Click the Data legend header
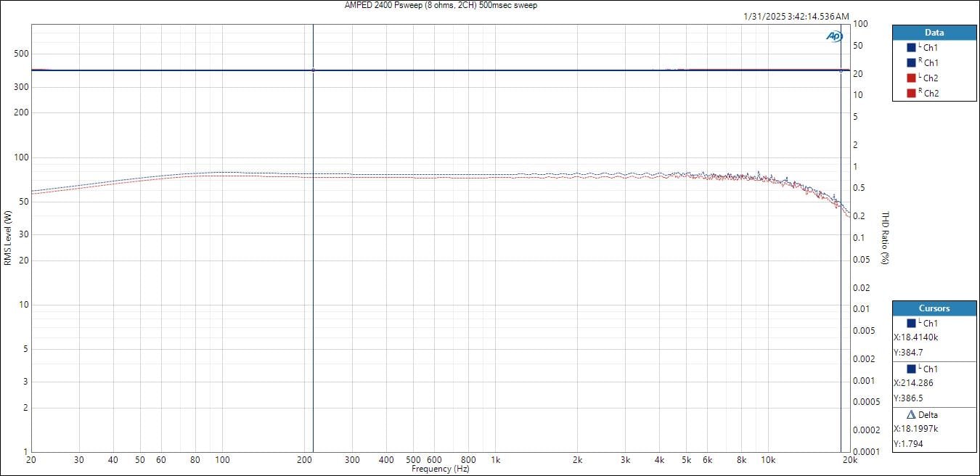Image resolution: width=980 pixels, height=476 pixels. [934, 33]
